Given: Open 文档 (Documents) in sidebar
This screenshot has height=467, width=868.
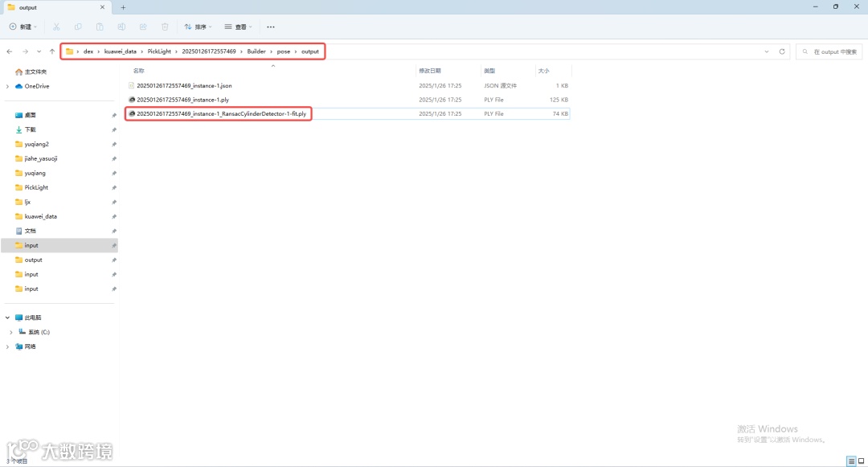Looking at the screenshot, I should click(30, 231).
